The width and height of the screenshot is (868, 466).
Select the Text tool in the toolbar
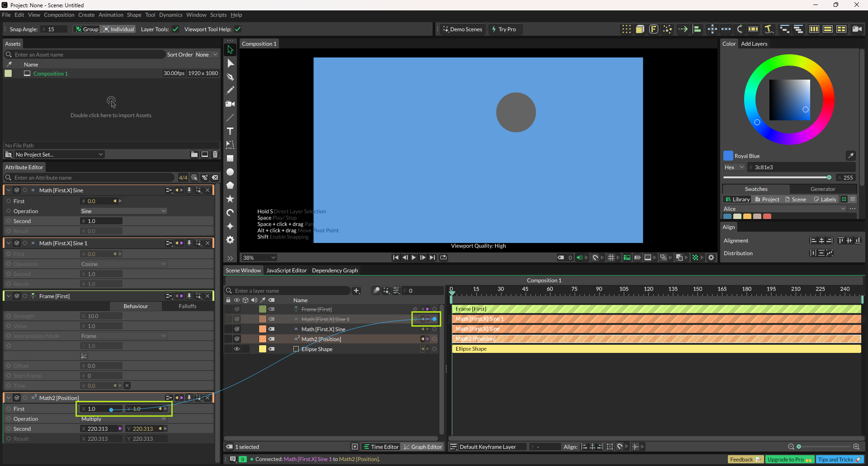[x=230, y=131]
